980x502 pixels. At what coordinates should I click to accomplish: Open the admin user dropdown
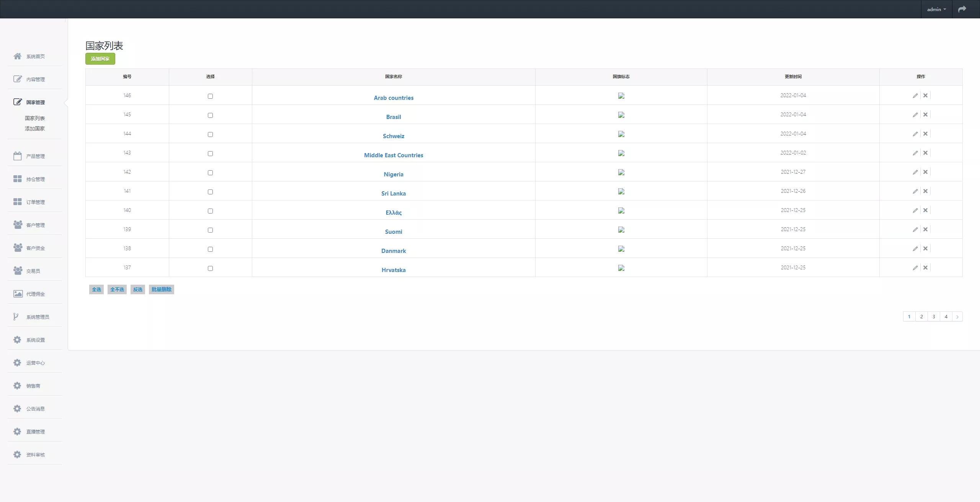point(936,9)
